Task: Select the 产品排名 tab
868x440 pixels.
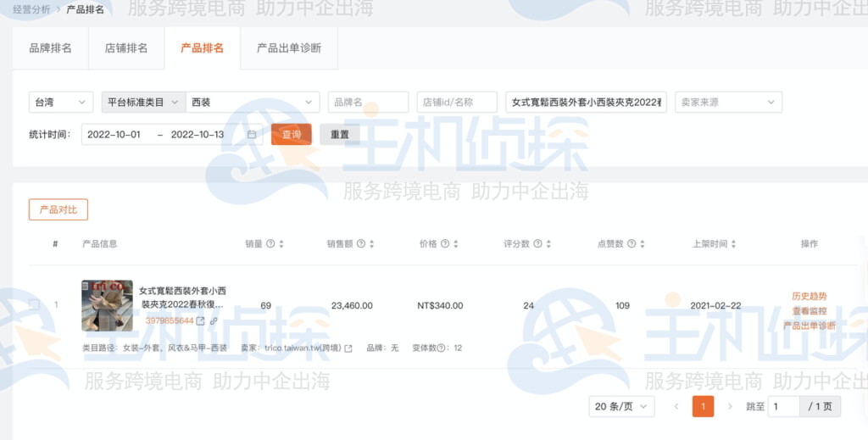Action: (202, 48)
